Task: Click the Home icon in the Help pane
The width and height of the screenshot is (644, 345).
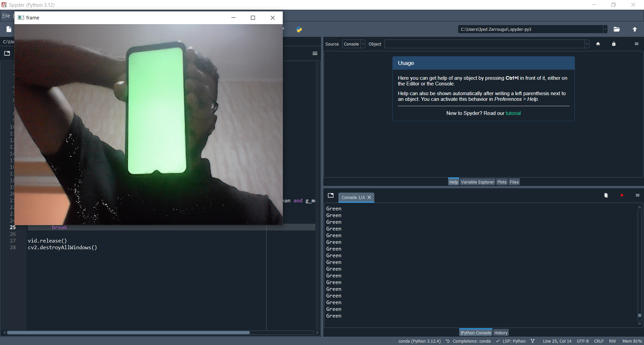Action: 598,44
